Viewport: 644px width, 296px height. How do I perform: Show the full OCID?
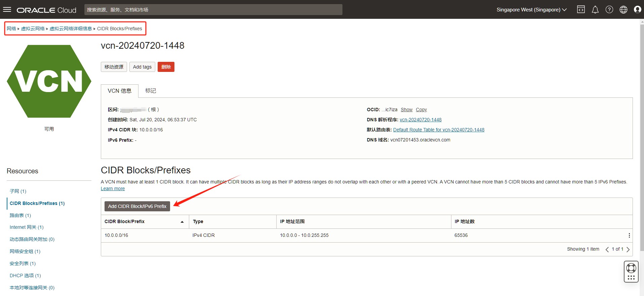coord(406,110)
